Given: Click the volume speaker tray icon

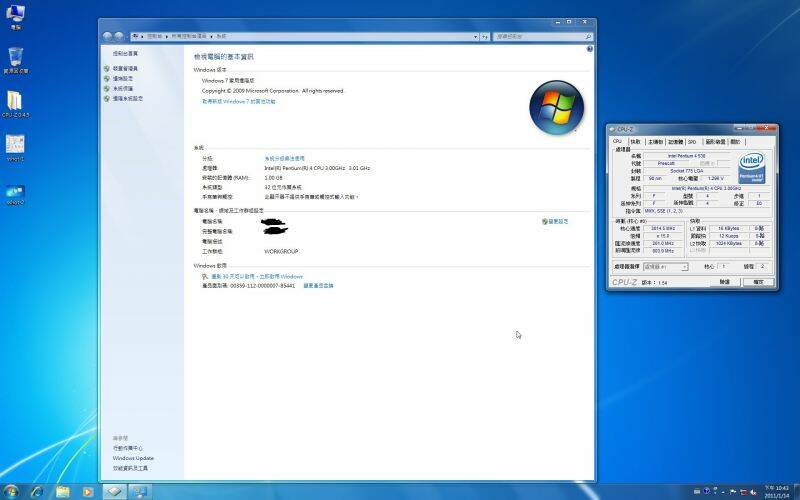Looking at the screenshot, I should (753, 492).
